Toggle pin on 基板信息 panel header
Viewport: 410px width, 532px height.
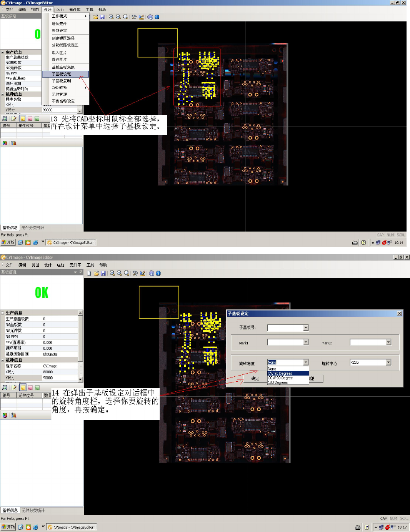tap(81, 272)
